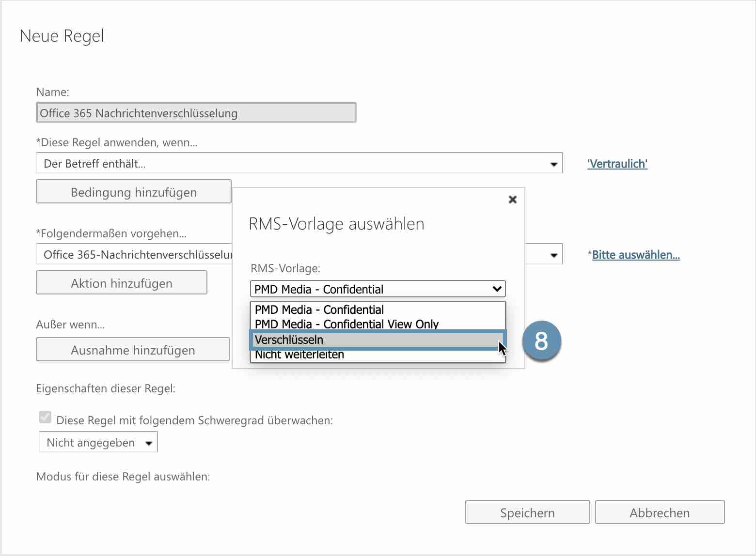Click the 'Bitte auswählen...' link
756x556 pixels.
click(636, 255)
